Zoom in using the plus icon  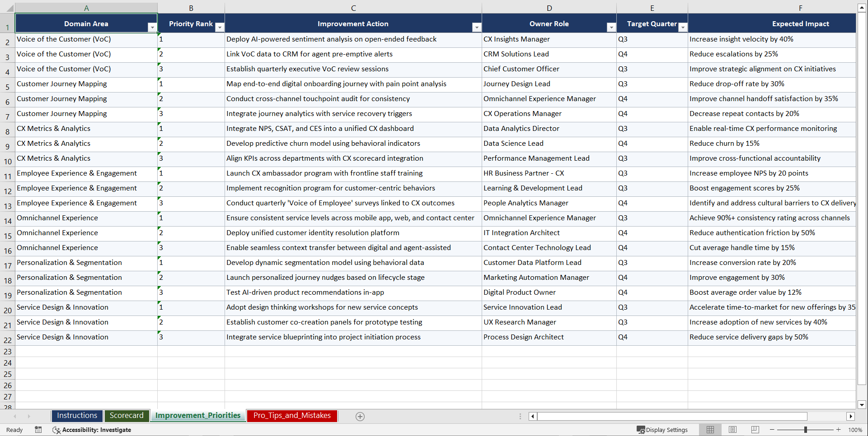coord(839,430)
